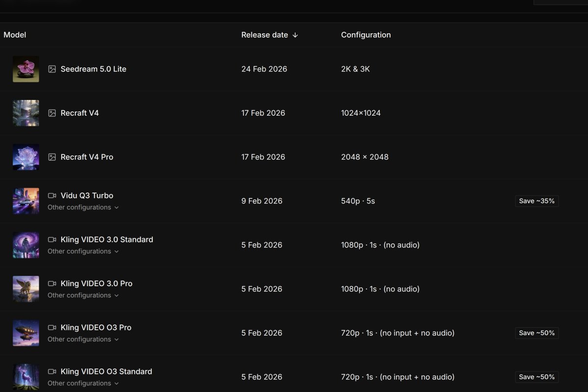Click the video camera icon for Kling VIDEO 3.0 Pro
588x392 pixels.
[52, 283]
